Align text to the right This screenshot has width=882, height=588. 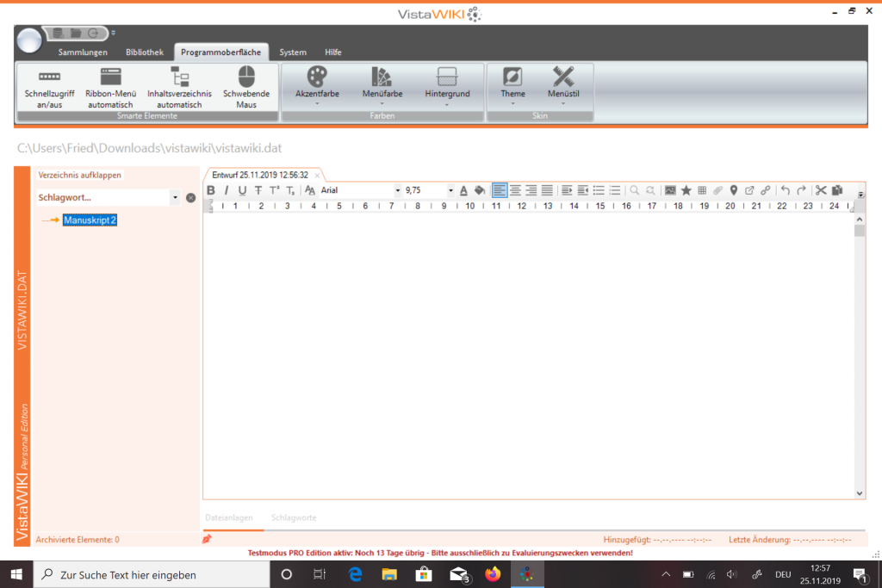pos(531,190)
